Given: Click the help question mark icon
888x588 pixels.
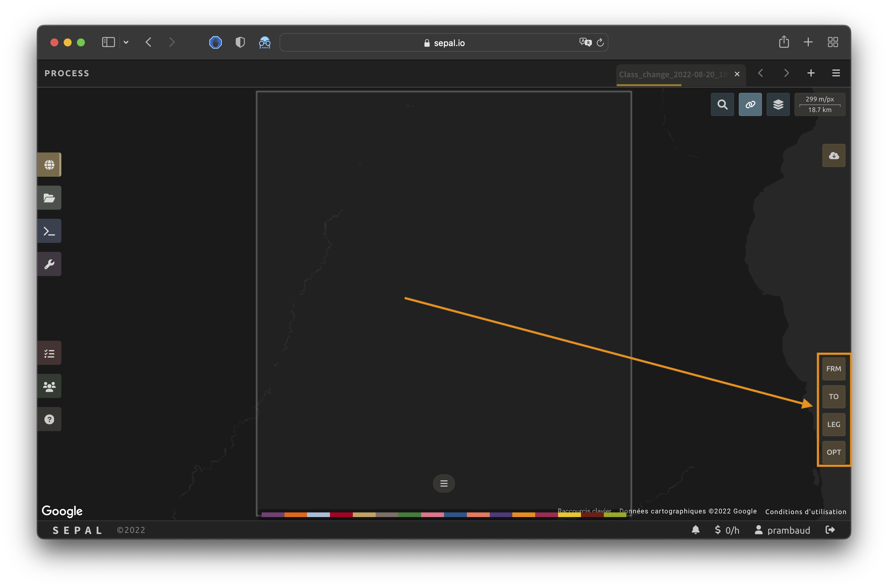Looking at the screenshot, I should click(x=49, y=419).
